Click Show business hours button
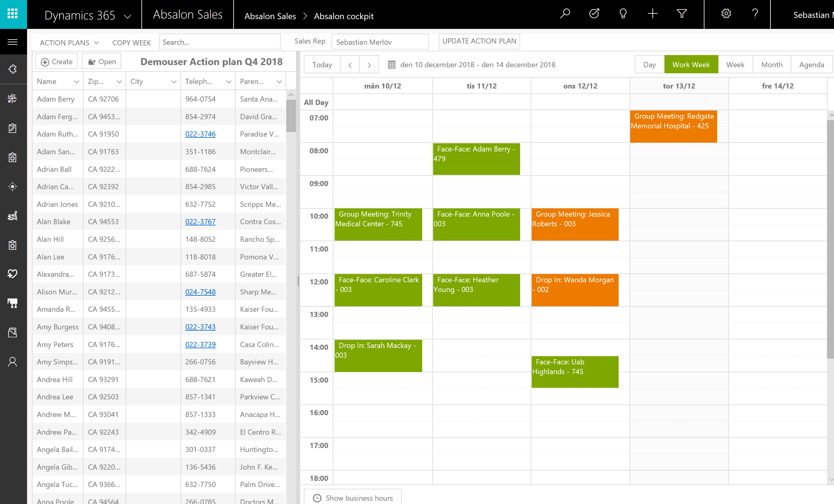Screen dimensions: 834x504 click(353, 498)
